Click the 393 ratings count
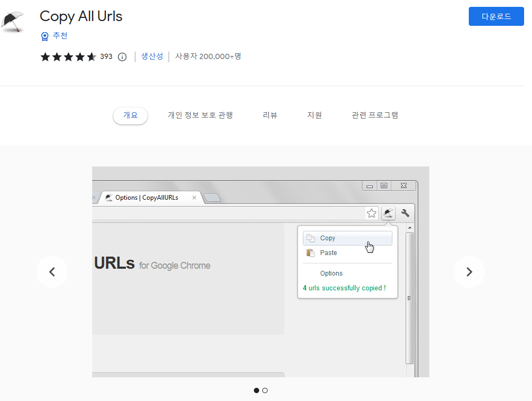Screen dimensions: 532x401 pos(106,57)
